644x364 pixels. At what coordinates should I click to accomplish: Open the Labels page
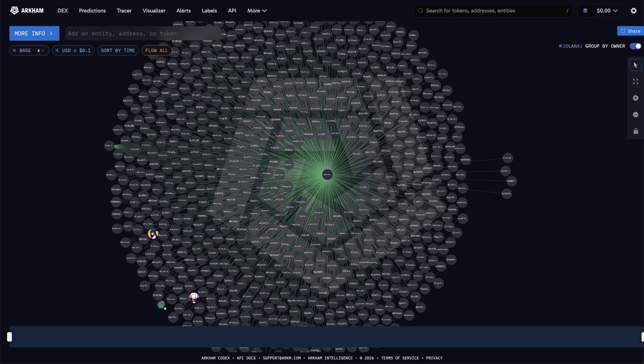pyautogui.click(x=209, y=10)
